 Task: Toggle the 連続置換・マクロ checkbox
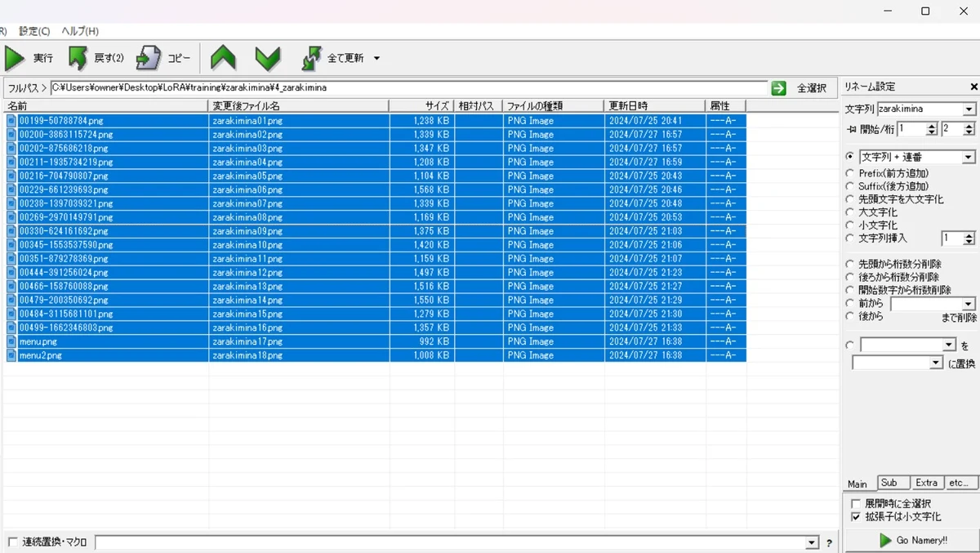(12, 542)
